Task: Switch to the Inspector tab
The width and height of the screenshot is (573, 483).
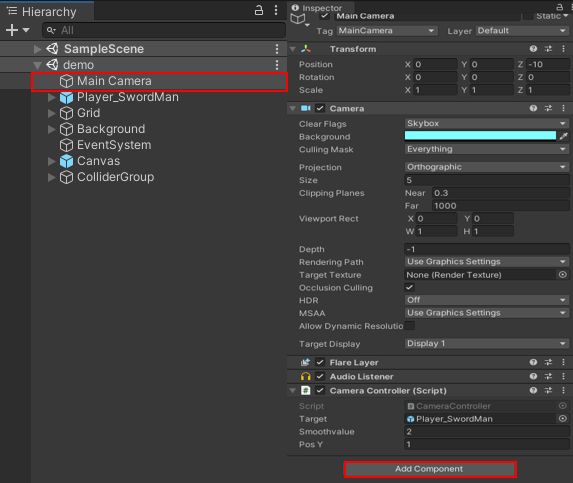Action: pyautogui.click(x=320, y=7)
